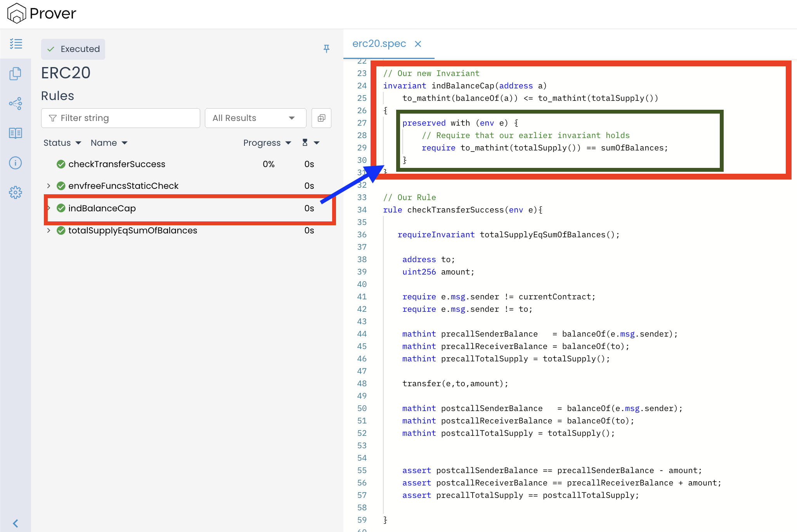The height and width of the screenshot is (532, 797).
Task: Click the pin icon in rules panel
Action: 326,49
